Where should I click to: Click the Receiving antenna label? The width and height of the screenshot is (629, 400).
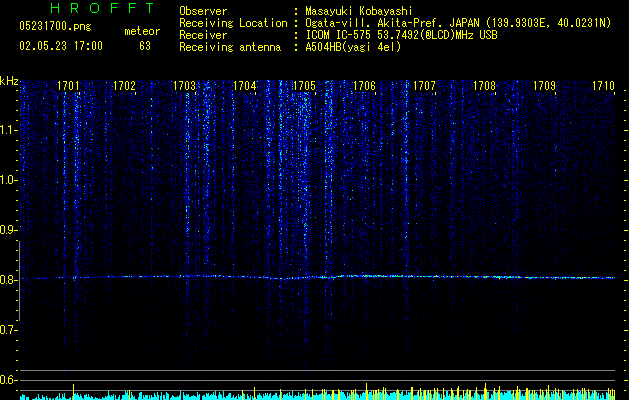coord(230,47)
